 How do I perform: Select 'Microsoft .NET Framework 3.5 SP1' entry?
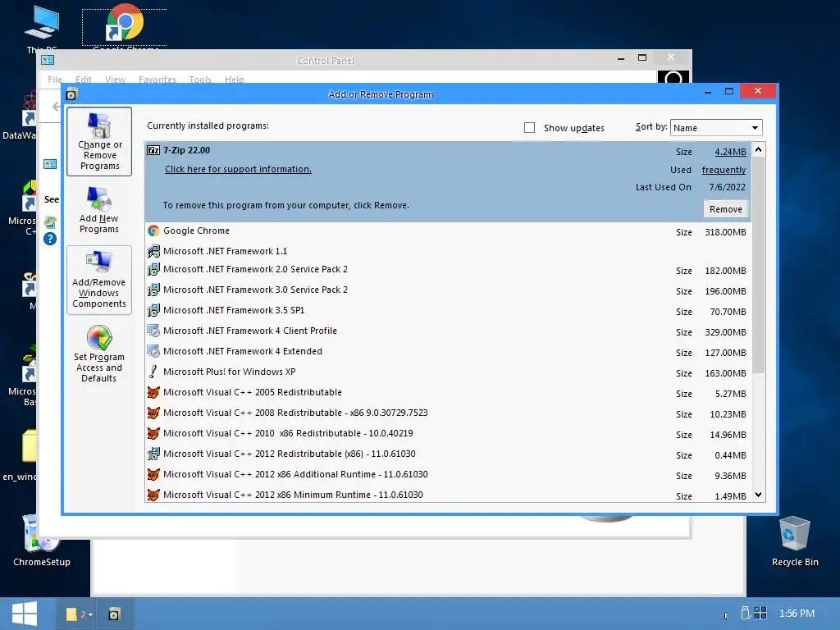click(234, 310)
